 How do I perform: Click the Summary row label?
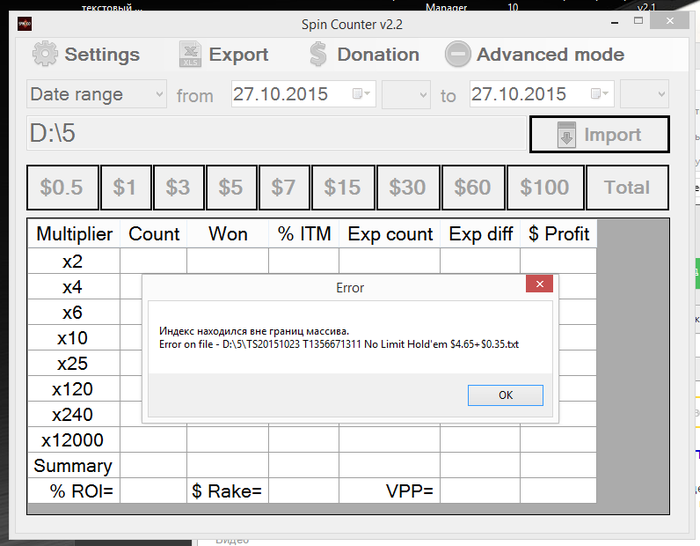tap(72, 466)
